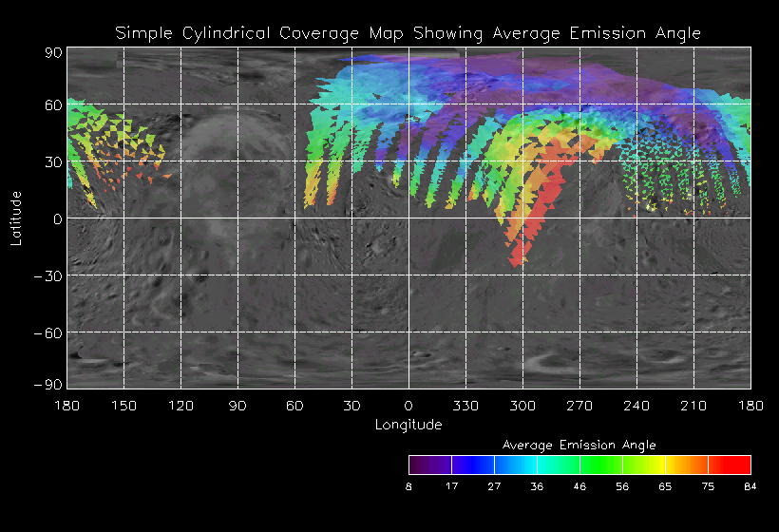Click the latitude tick label 90 at top
Image resolution: width=779 pixels, height=532 pixels.
[x=52, y=53]
